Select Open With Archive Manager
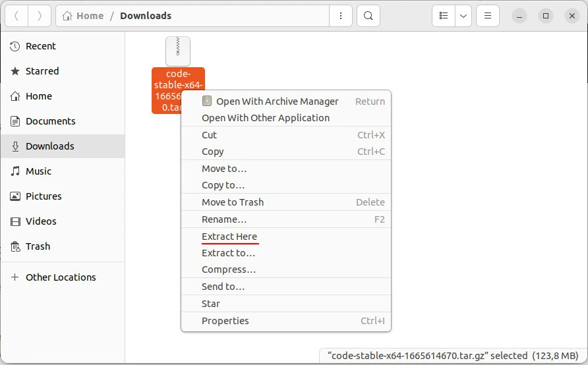This screenshot has width=588, height=365. 277,101
